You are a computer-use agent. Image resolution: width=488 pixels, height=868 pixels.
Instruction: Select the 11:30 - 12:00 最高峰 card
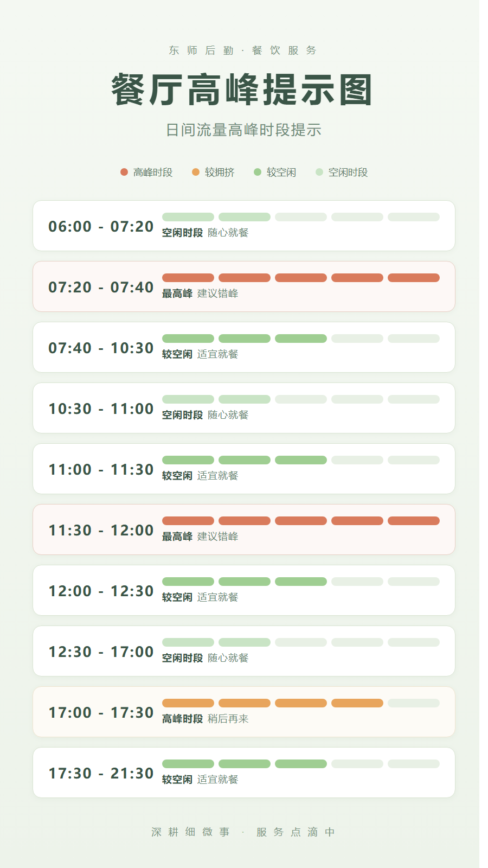click(244, 529)
